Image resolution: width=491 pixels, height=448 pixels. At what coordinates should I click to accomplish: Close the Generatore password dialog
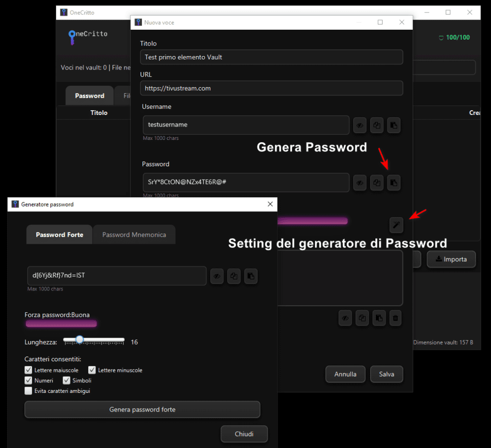[x=270, y=204]
